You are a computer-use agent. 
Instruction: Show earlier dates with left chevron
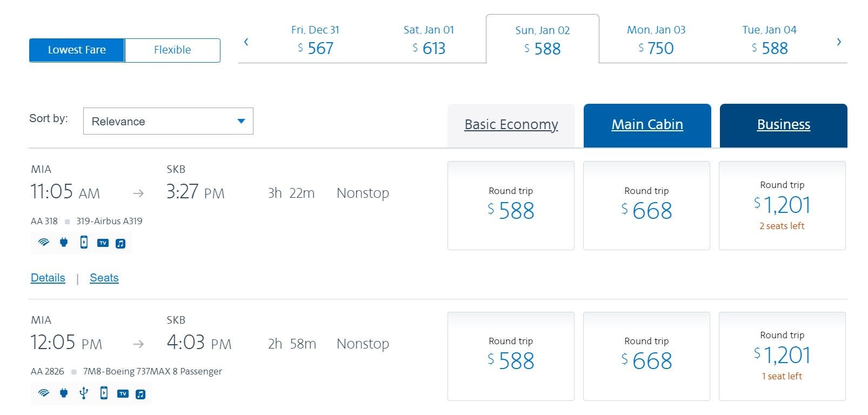tap(246, 42)
